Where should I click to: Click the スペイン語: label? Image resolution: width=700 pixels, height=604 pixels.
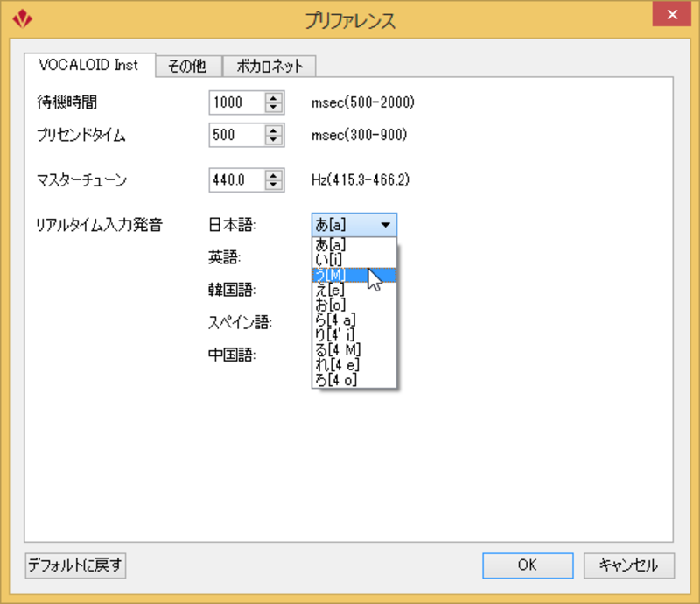point(240,322)
